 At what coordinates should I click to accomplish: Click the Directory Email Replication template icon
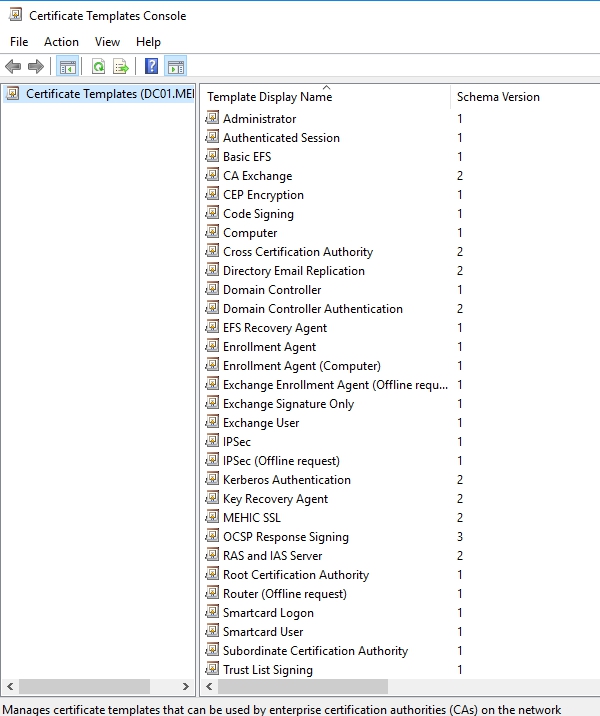[x=212, y=270]
